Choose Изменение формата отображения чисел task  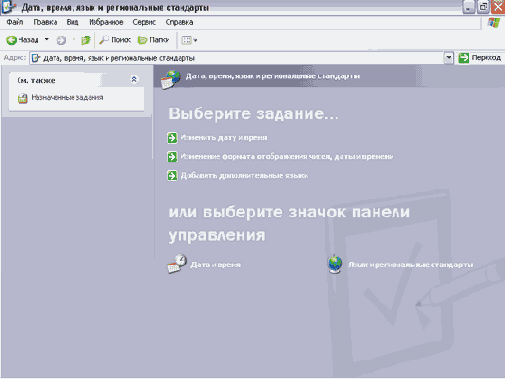coord(287,157)
